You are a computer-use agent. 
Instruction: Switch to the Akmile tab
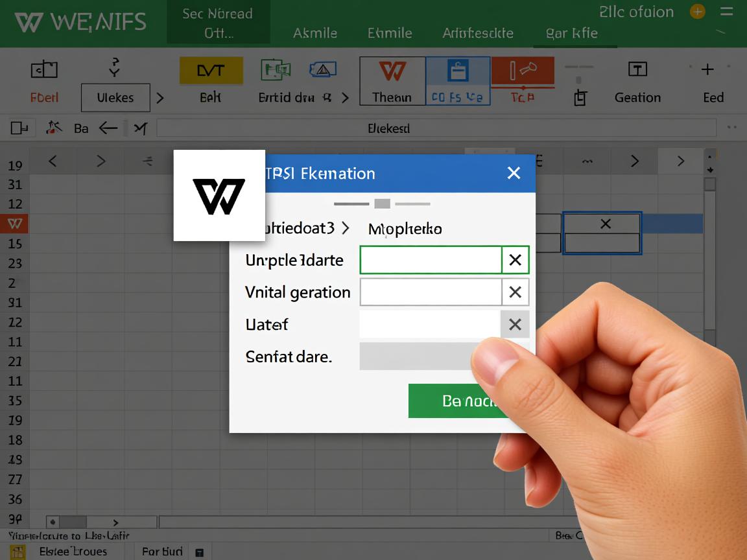pos(314,33)
